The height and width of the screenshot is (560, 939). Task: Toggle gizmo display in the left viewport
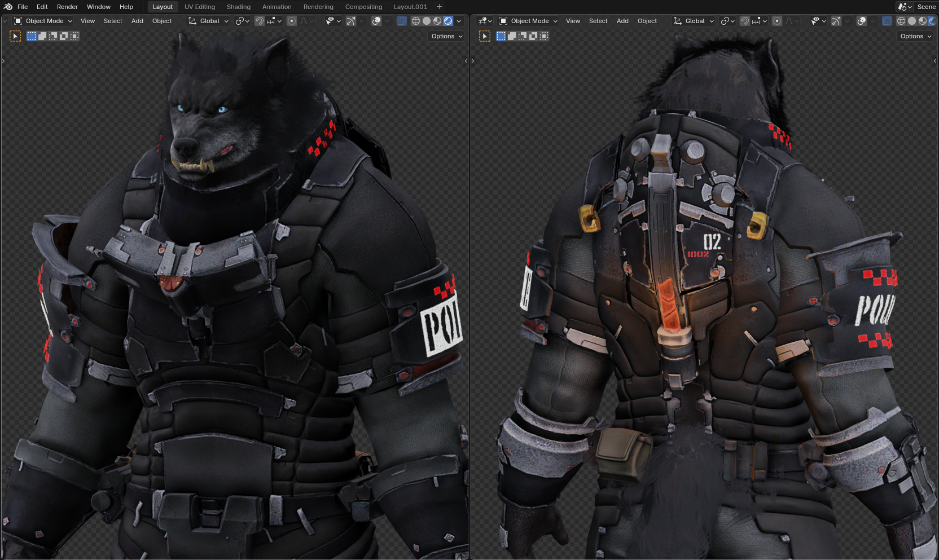(350, 21)
